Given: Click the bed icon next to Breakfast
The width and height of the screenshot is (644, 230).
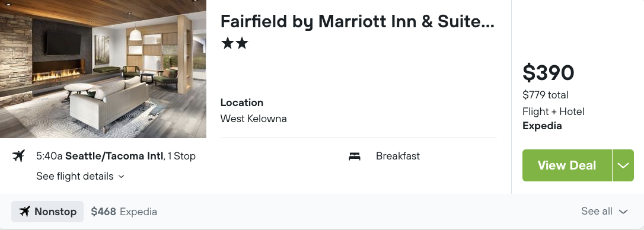Looking at the screenshot, I should [355, 156].
